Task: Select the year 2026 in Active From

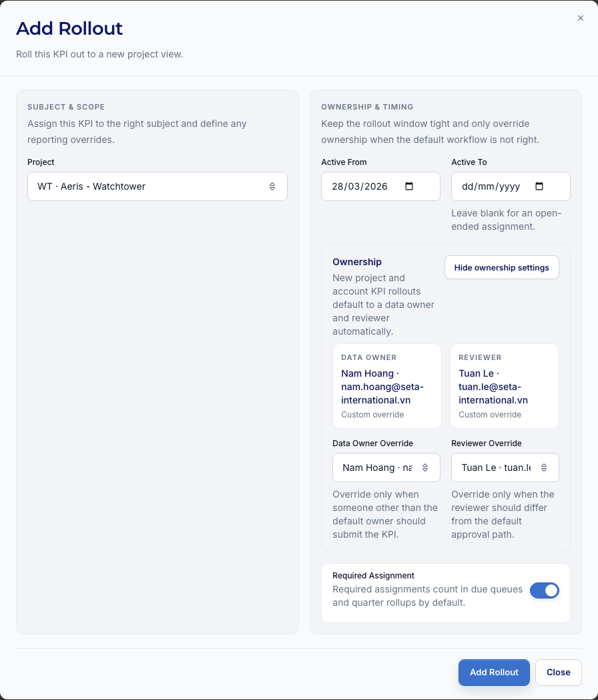Action: coord(376,186)
